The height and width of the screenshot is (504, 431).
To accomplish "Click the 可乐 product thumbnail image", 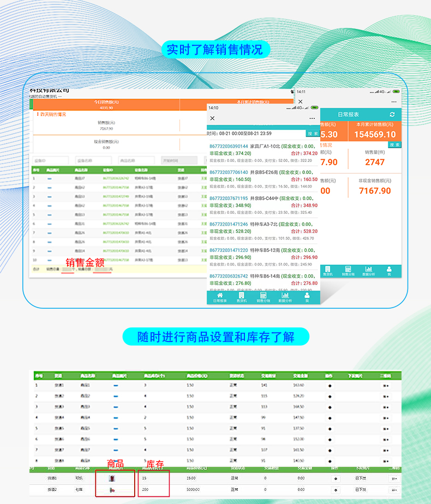I will tap(112, 478).
